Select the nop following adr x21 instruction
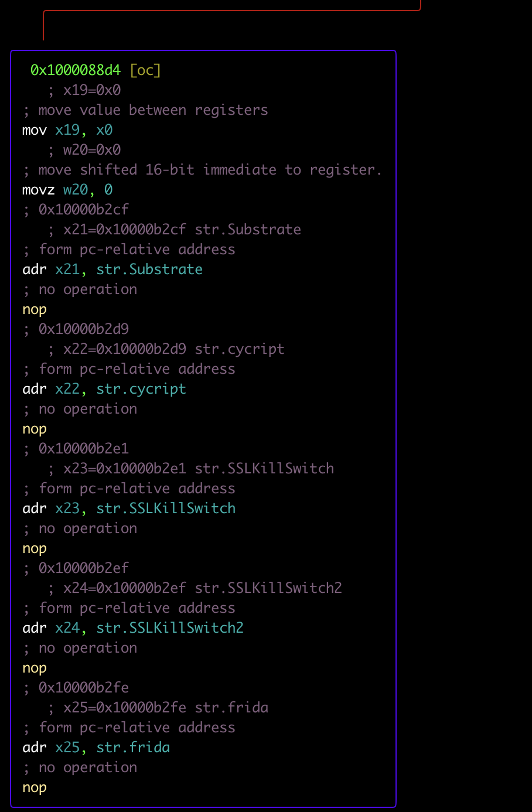The height and width of the screenshot is (812, 532). click(35, 309)
